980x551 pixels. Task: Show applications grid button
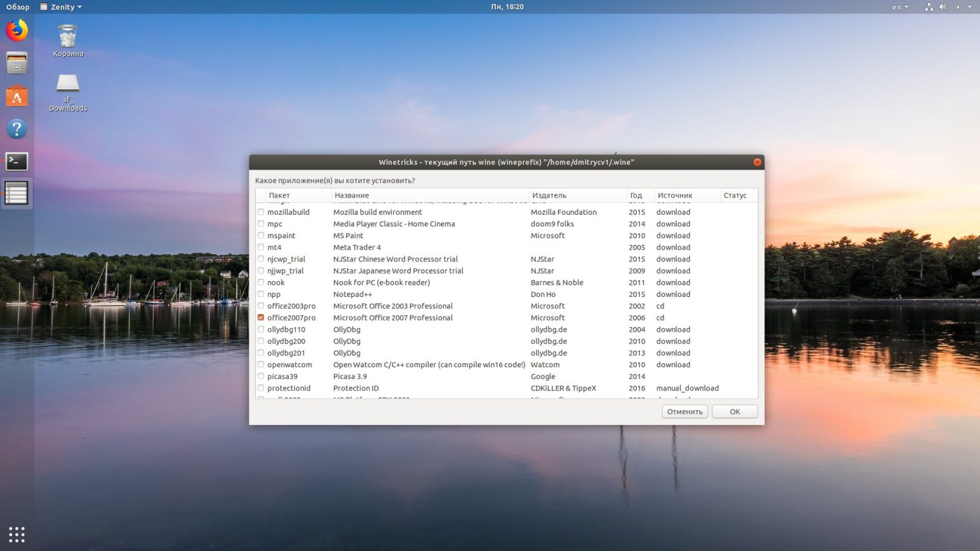click(17, 534)
